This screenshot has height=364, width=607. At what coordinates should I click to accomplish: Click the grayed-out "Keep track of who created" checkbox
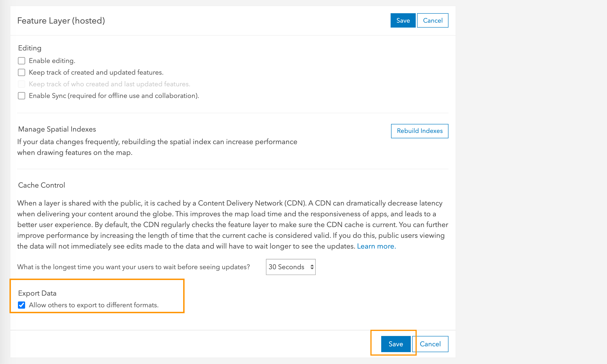(x=21, y=84)
